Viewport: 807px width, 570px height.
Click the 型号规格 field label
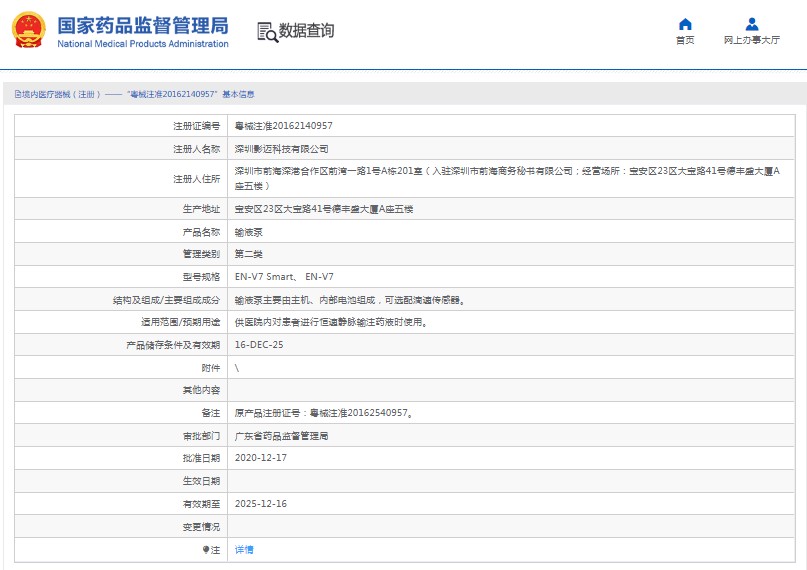tap(201, 277)
